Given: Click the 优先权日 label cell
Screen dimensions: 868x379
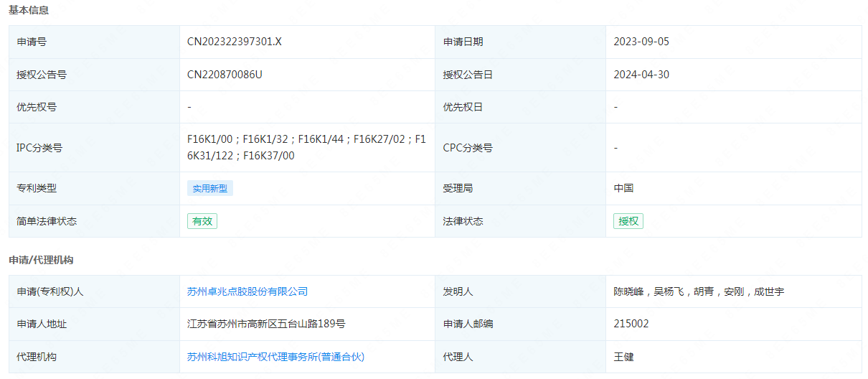Looking at the screenshot, I should [x=520, y=107].
